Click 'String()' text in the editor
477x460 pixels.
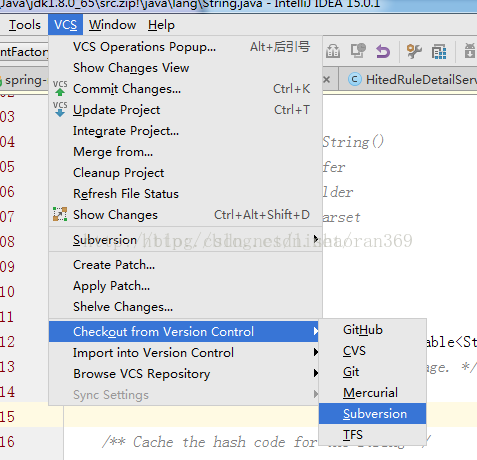tap(353, 142)
